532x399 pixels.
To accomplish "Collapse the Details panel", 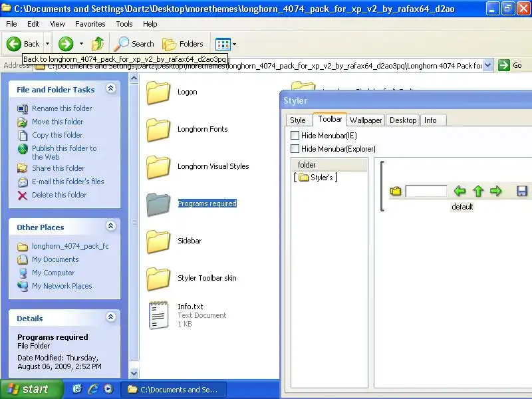I will (x=110, y=317).
